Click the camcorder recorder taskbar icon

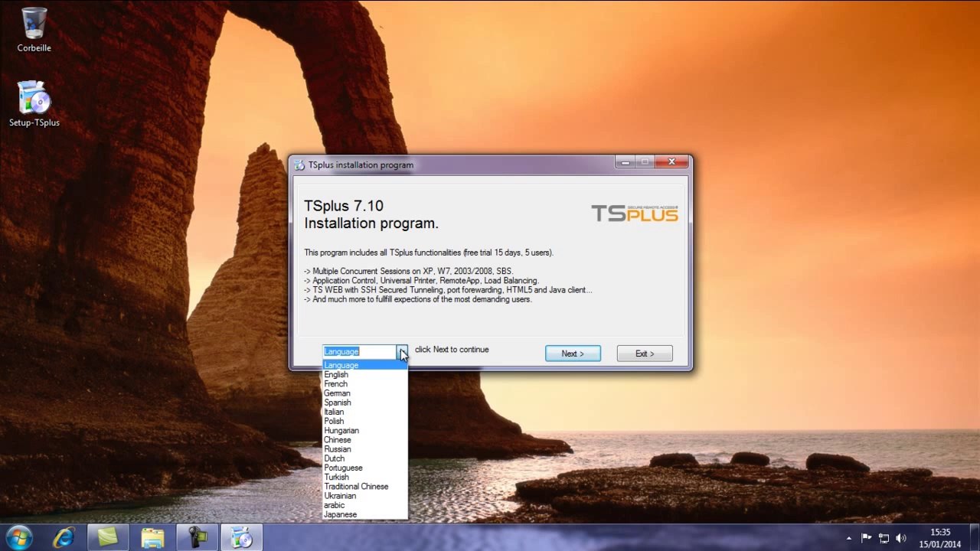[x=197, y=538]
